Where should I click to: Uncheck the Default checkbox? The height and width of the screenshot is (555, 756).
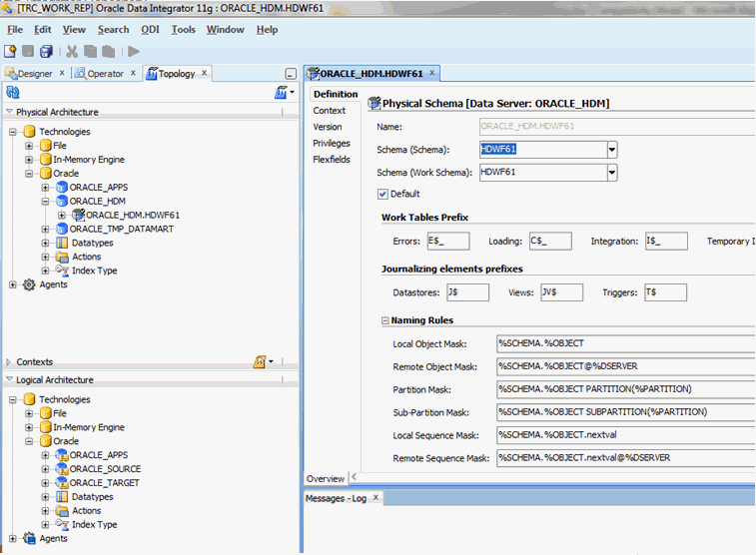[382, 194]
